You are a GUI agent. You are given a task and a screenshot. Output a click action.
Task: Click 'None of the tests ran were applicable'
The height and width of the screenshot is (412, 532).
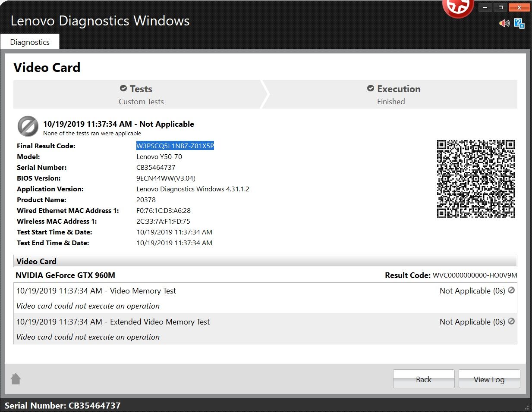coord(92,133)
